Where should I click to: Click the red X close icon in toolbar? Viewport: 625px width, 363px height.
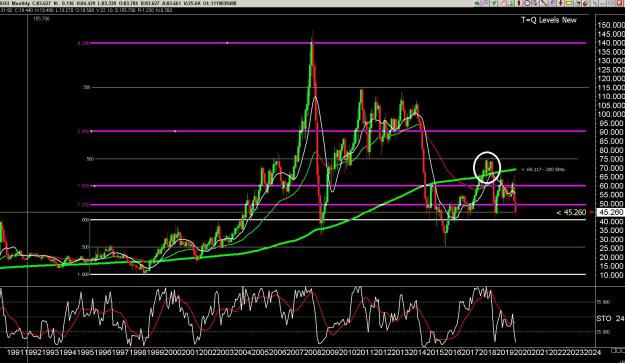[619, 3]
